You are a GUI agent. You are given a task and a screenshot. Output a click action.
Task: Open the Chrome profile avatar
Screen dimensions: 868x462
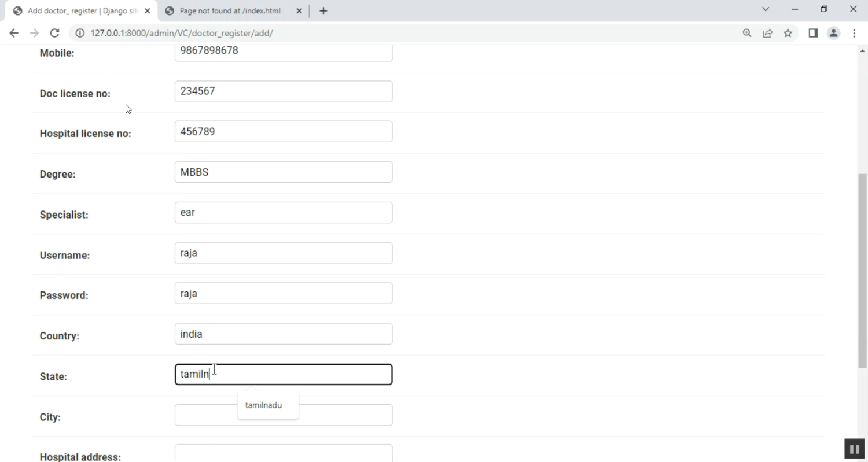coord(833,34)
